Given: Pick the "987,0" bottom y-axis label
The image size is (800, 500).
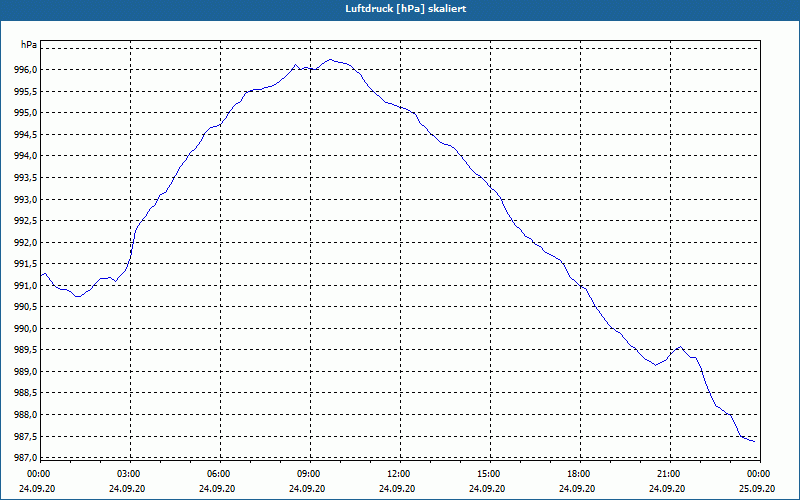Looking at the screenshot, I should click(28, 457).
